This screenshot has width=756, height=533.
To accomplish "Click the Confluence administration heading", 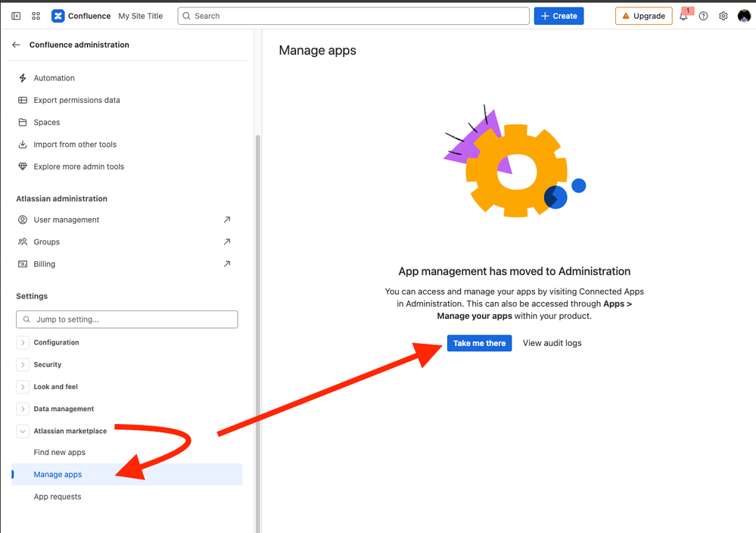I will 79,45.
